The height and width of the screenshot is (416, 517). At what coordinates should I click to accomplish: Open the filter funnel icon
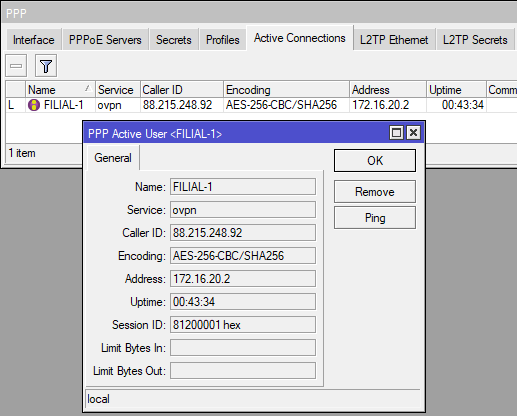46,66
